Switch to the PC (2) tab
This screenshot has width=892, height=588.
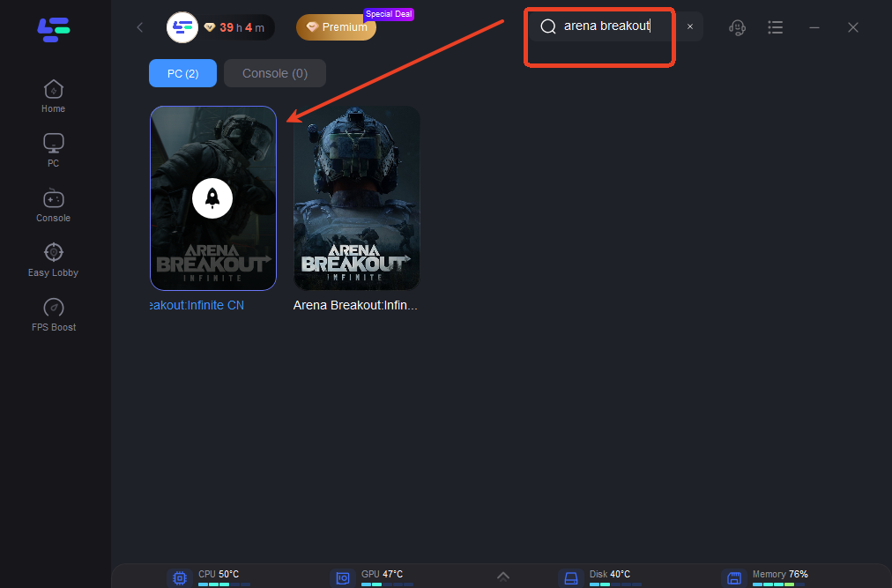pos(182,73)
